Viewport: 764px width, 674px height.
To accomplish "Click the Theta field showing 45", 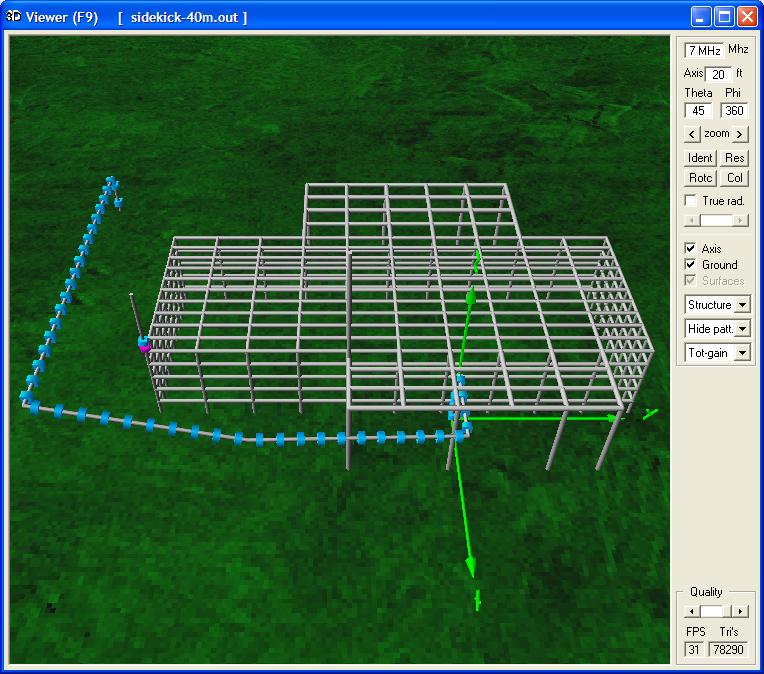I will (x=698, y=111).
